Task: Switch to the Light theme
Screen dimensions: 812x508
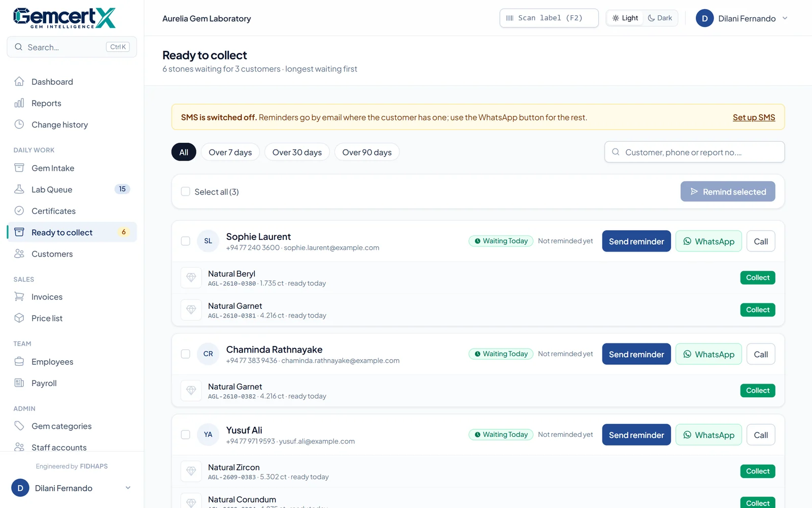Action: point(625,18)
